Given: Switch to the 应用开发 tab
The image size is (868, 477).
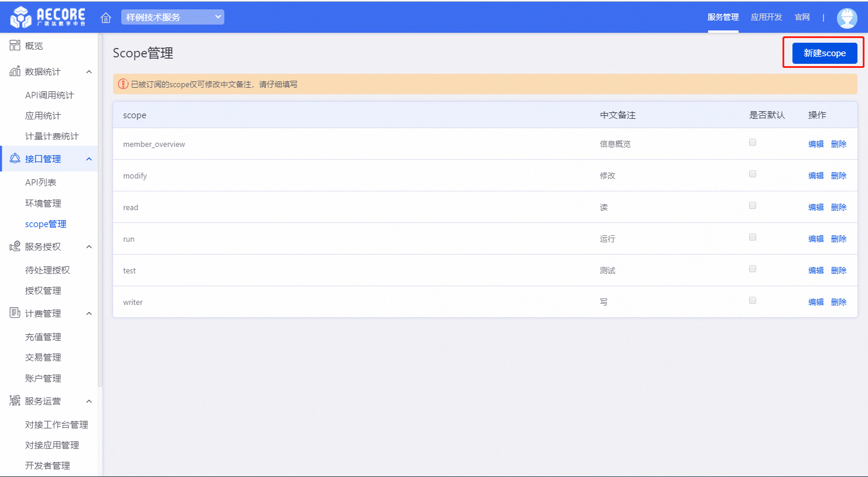Looking at the screenshot, I should [x=766, y=17].
